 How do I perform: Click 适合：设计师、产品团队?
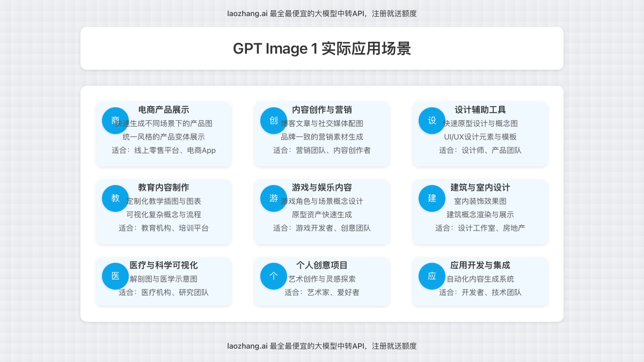click(x=480, y=150)
